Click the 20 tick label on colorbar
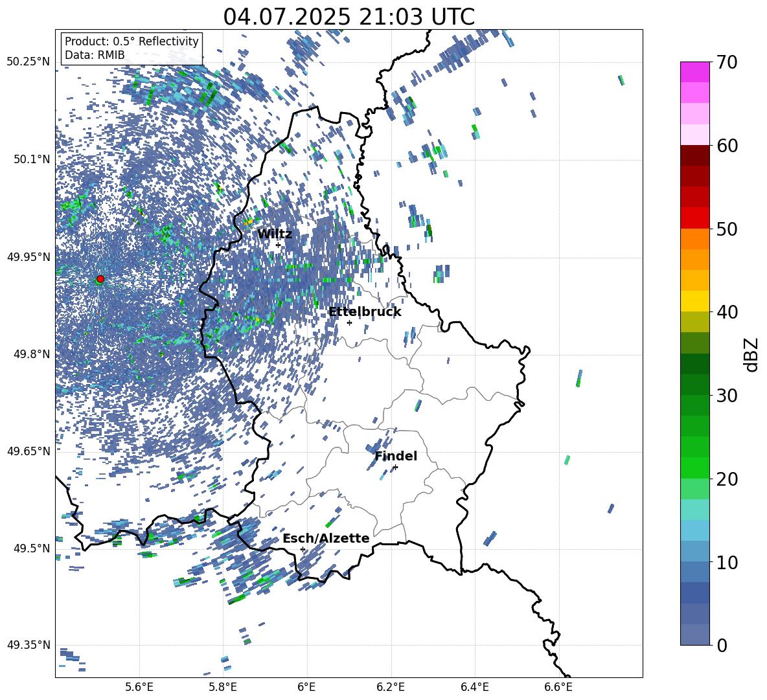This screenshot has height=700, width=767. click(x=727, y=479)
